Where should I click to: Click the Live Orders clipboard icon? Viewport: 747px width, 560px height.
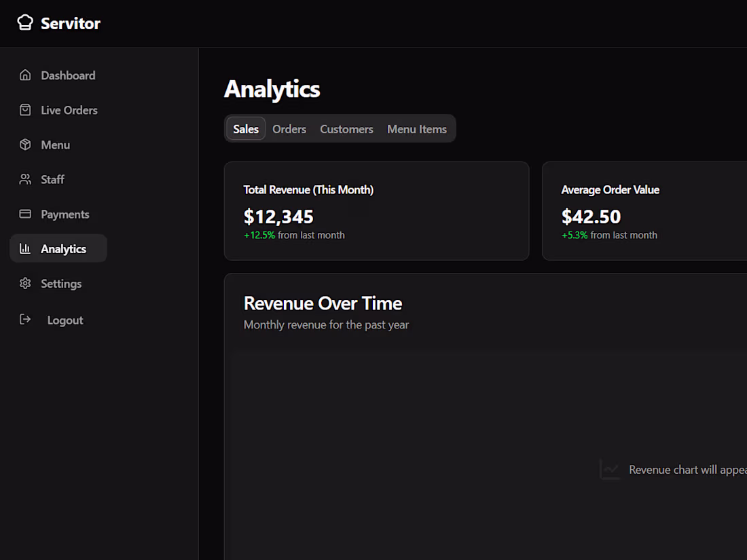click(24, 109)
